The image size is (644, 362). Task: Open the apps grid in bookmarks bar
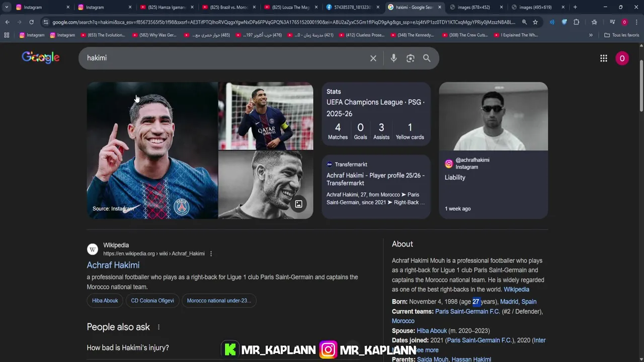coord(7,35)
